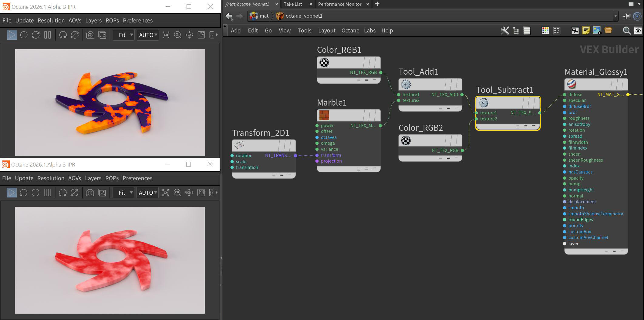Click the Marble1 node brick texture icon
Viewport: 644px width, 320px height.
point(324,115)
